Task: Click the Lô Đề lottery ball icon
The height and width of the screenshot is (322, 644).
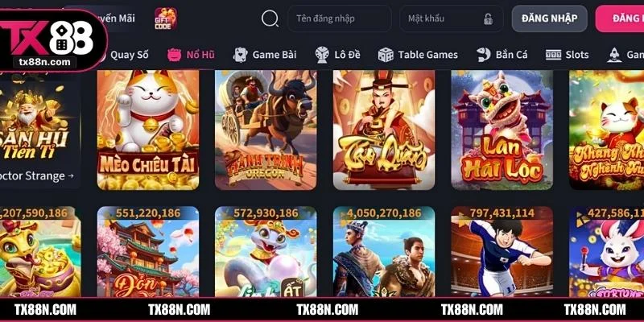Action: point(322,55)
